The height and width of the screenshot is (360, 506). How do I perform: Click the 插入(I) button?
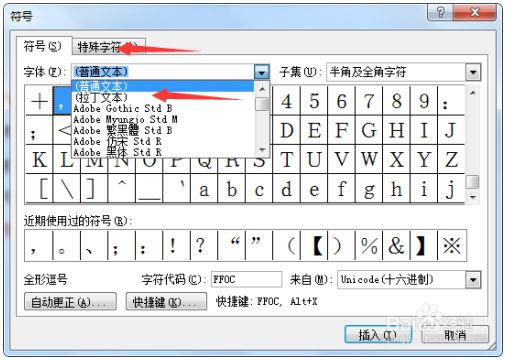(x=378, y=334)
